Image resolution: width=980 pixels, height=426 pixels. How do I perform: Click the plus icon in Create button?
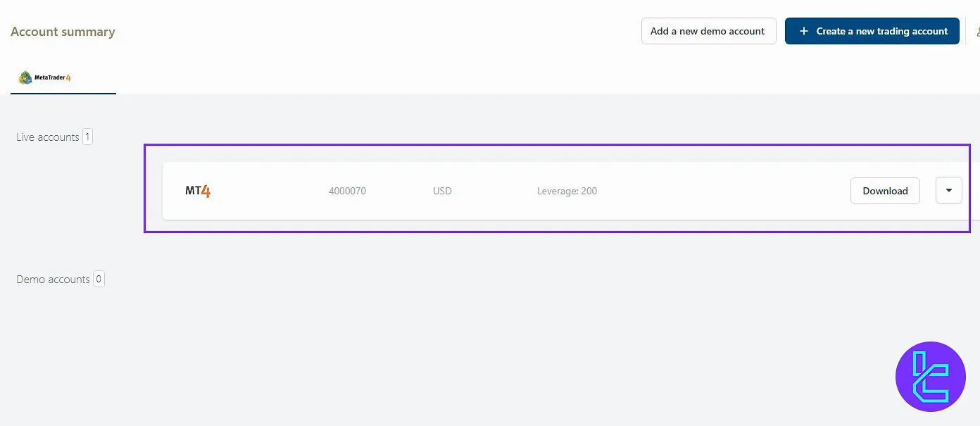[803, 31]
